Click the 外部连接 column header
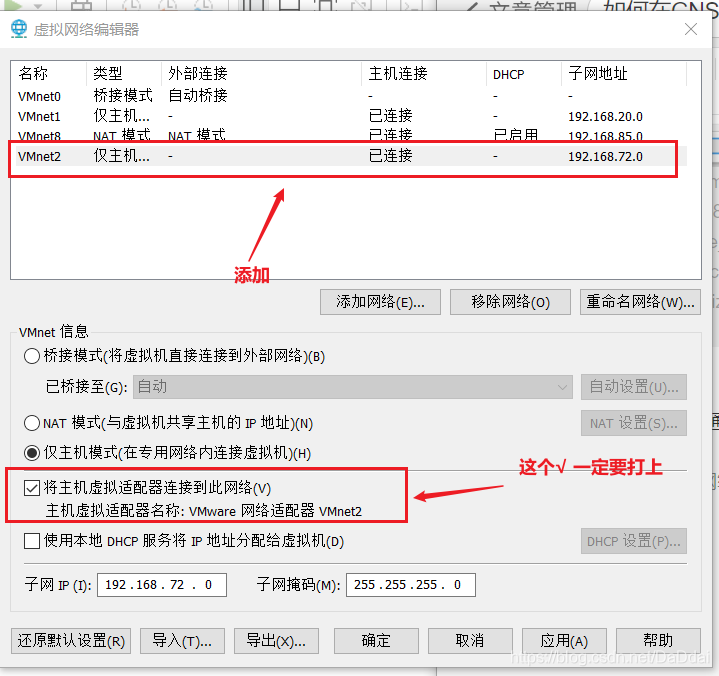The image size is (719, 676). [261, 73]
